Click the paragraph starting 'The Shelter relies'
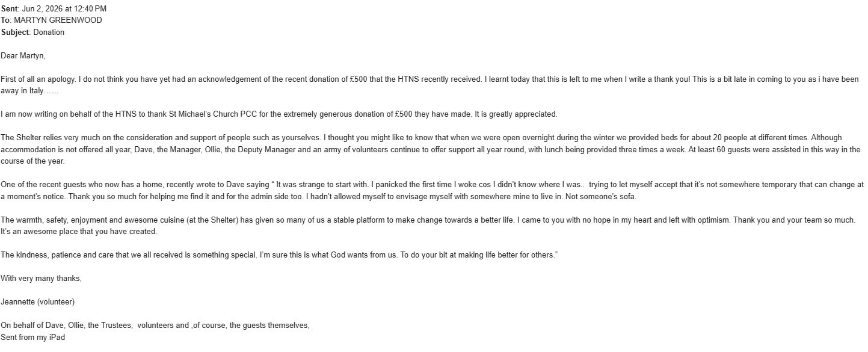 coord(431,149)
